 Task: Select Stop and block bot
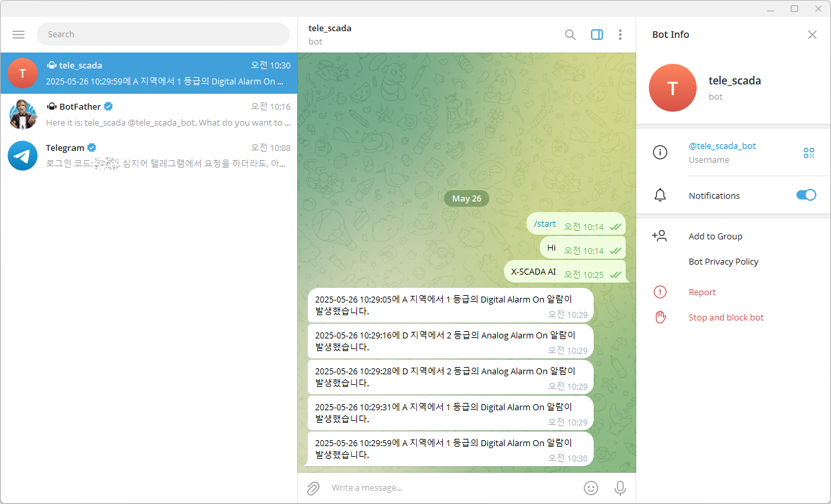pos(726,318)
